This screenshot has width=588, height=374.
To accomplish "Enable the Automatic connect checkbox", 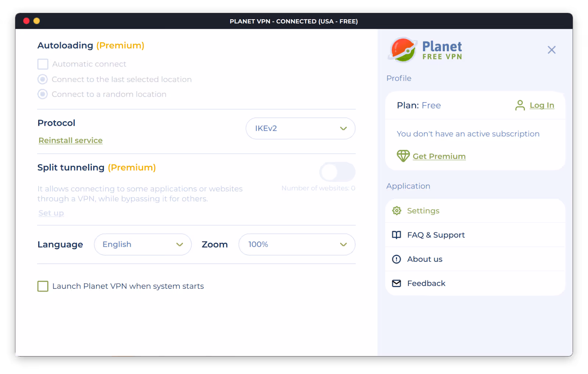I will [x=43, y=64].
